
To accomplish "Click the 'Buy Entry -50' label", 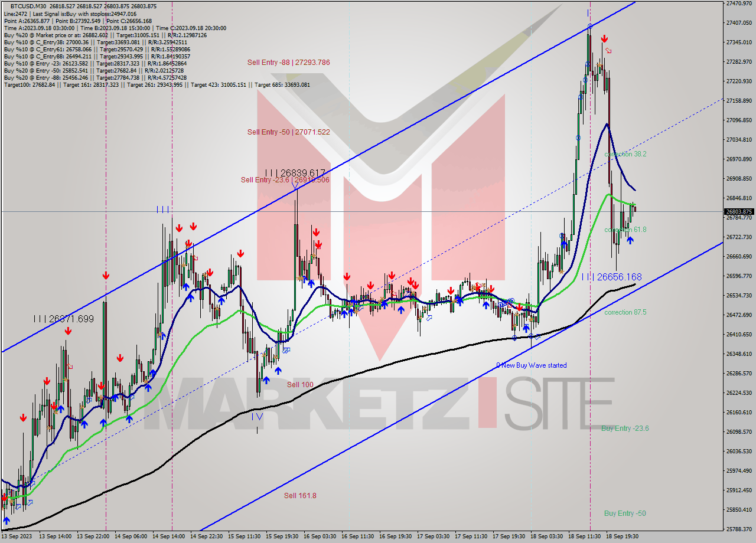I will (625, 513).
